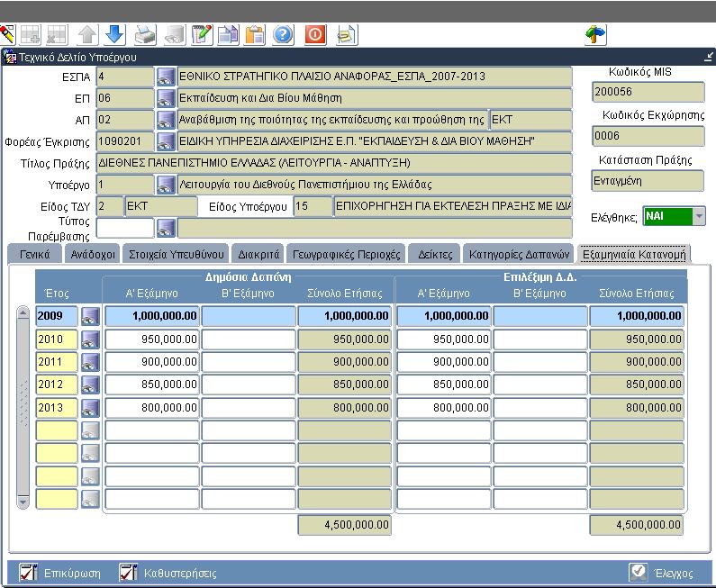
Task: Click Επιλέξιμη Β' Εξάμηνο cell for 2013
Action: pyautogui.click(x=540, y=408)
